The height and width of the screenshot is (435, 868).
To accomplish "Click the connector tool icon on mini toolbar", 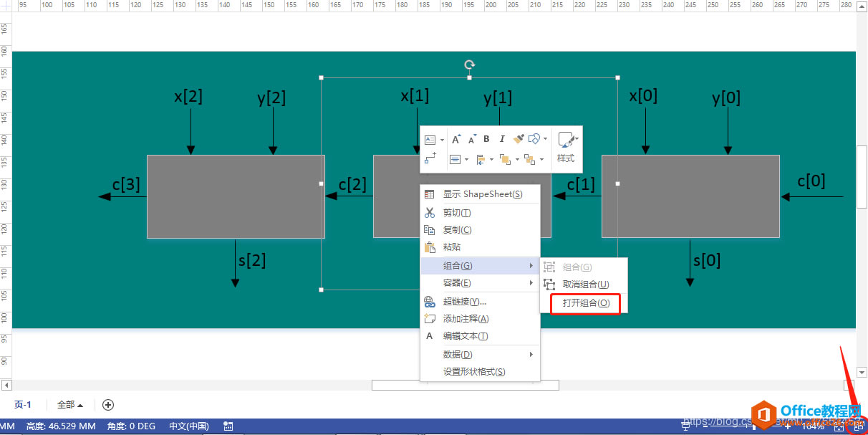I will click(431, 158).
